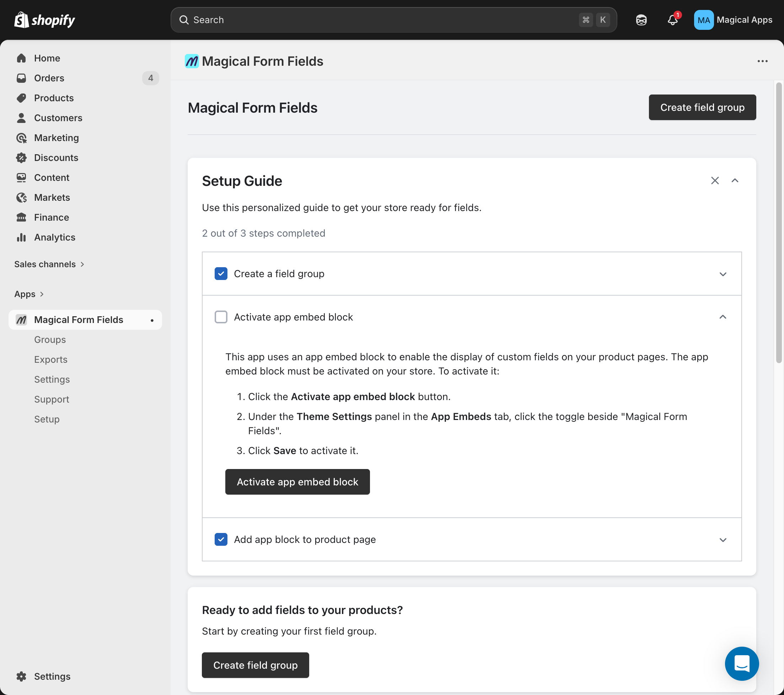
Task: Click the Magical Form Fields app icon
Action: click(21, 319)
